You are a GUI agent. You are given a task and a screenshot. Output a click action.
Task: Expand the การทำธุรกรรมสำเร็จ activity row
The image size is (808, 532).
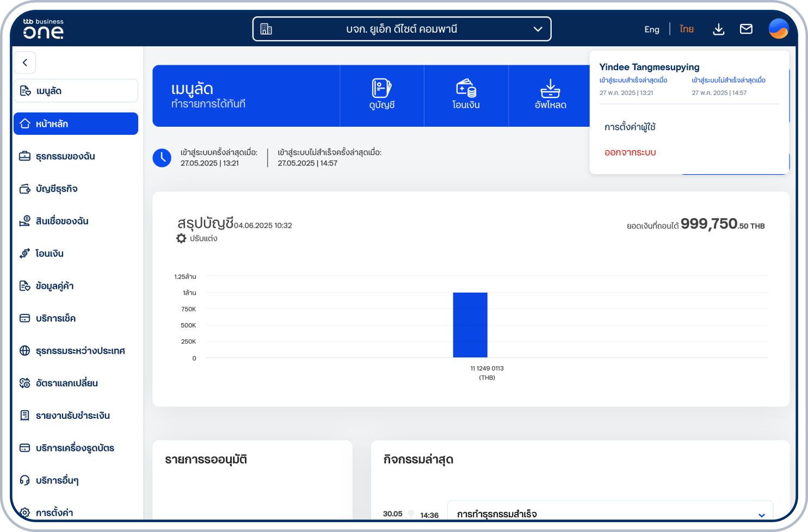pyautogui.click(x=610, y=514)
